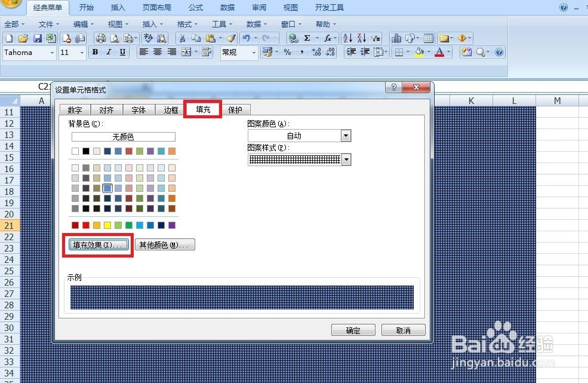Save the workbook using the floppy disk icon

click(x=37, y=38)
